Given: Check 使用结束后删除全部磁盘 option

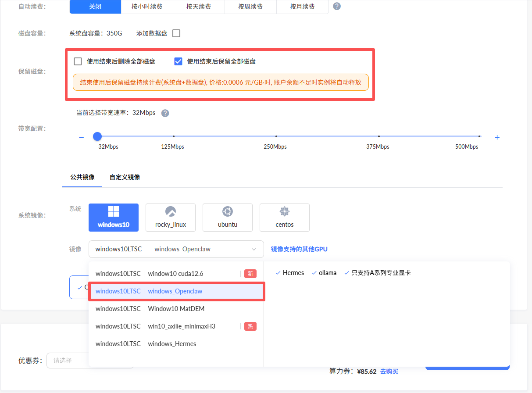Looking at the screenshot, I should tap(78, 61).
